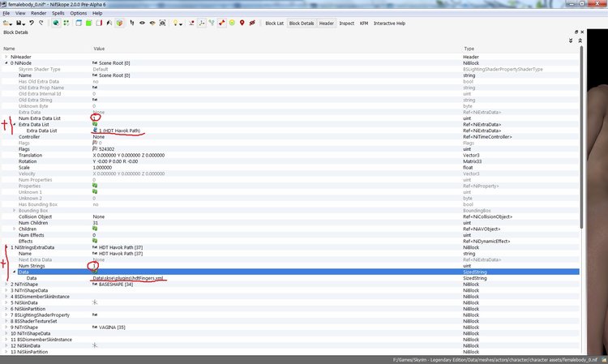
Task: Click the Name column header
Action: pyautogui.click(x=9, y=49)
